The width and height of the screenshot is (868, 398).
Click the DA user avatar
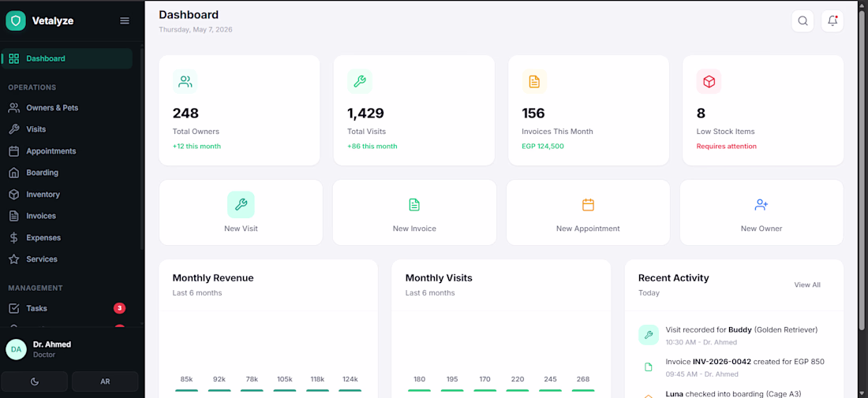16,349
